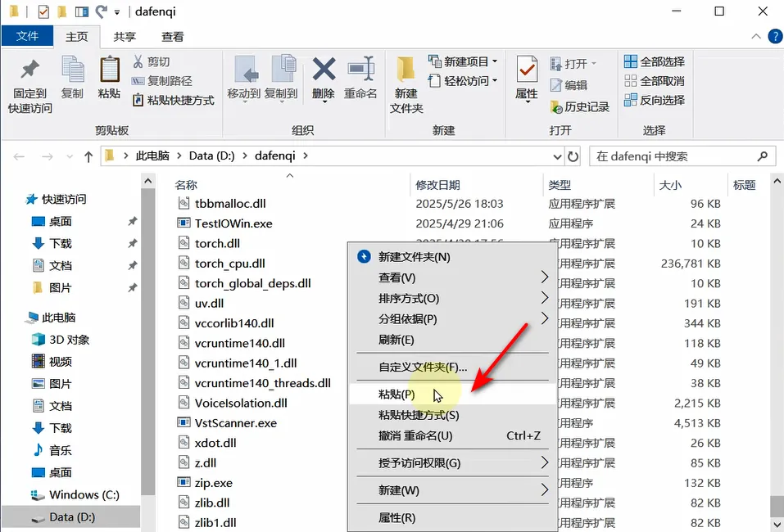Open the Copy to (复制到) command
Image resolution: width=784 pixels, height=532 pixels.
(x=281, y=78)
